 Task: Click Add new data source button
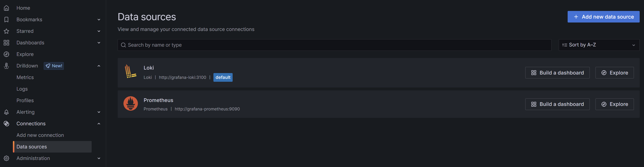(604, 17)
